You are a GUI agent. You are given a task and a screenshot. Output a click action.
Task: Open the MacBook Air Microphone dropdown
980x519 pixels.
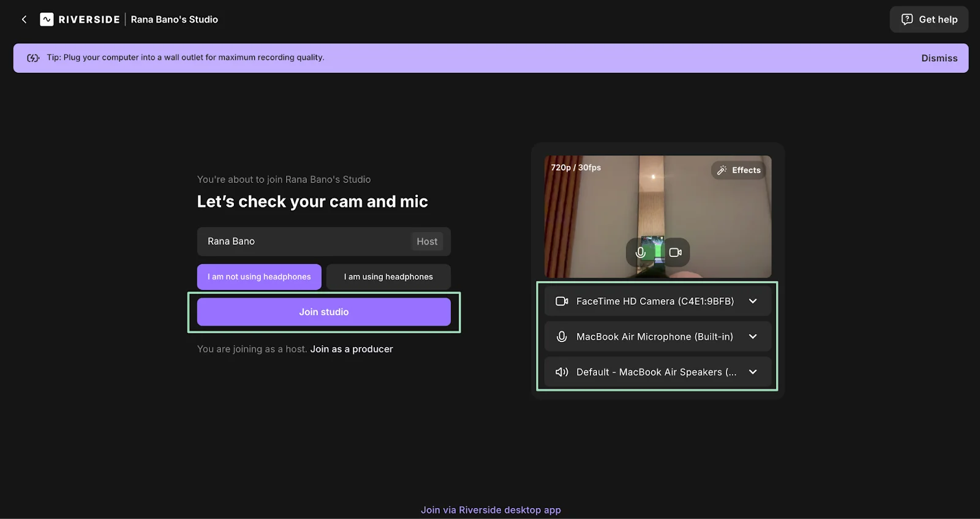[x=658, y=337]
